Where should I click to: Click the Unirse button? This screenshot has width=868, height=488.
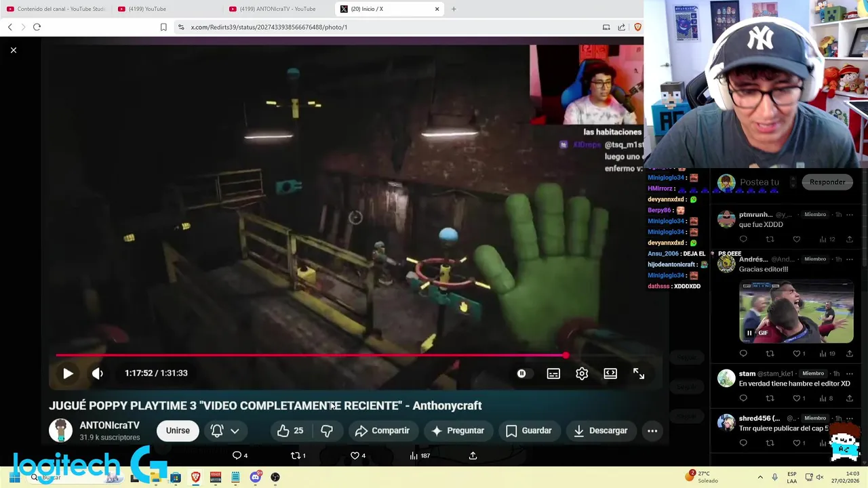click(x=178, y=430)
